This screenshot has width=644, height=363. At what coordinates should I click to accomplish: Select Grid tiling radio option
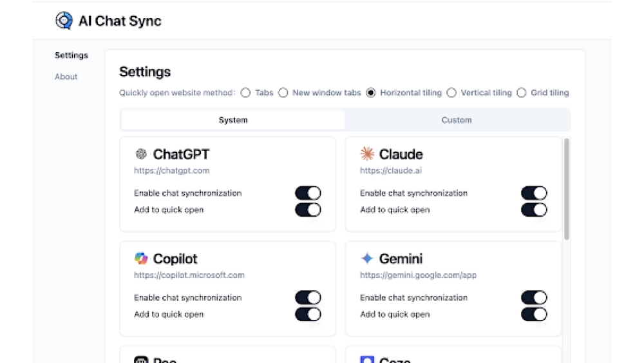[521, 93]
